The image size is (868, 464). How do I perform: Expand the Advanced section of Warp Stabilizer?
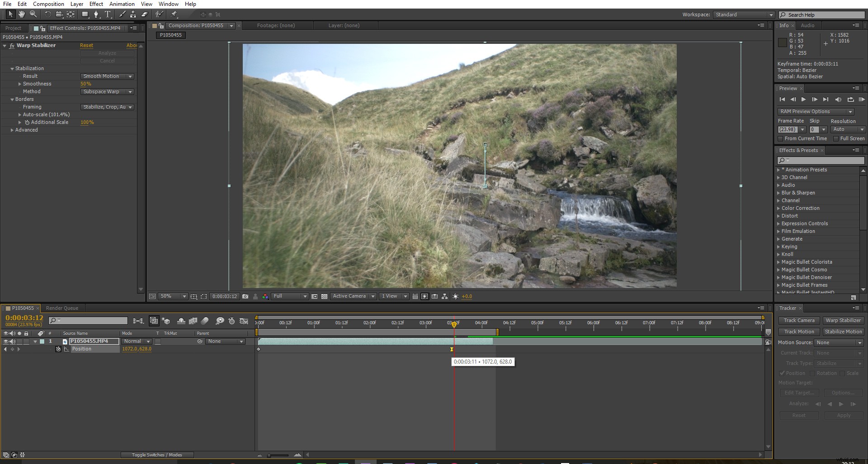(x=13, y=130)
